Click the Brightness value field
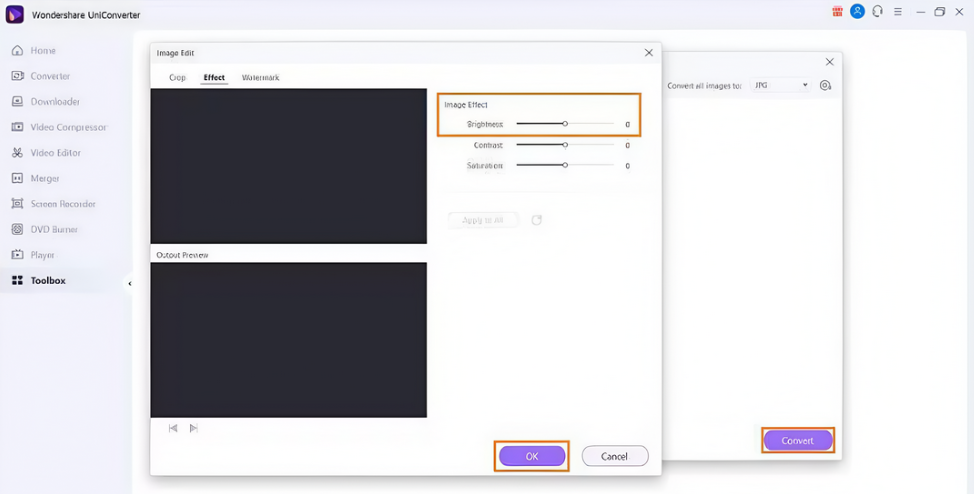 point(627,124)
